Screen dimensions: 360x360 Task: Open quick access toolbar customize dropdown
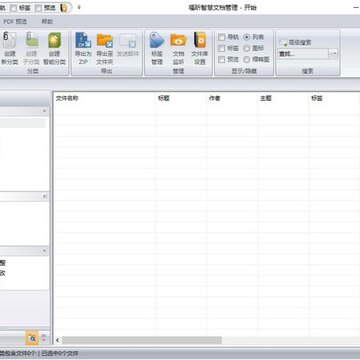(79, 7)
